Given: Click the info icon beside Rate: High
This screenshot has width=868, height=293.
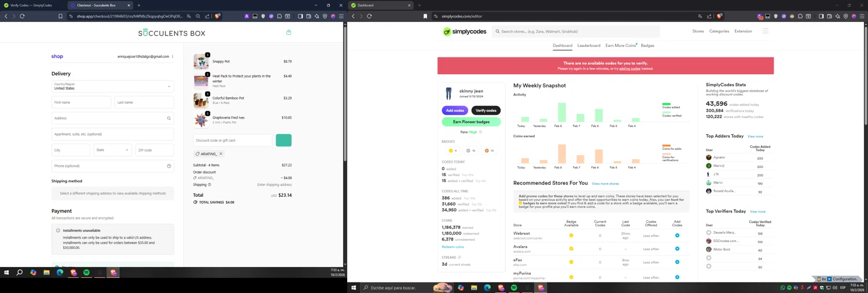Looking at the screenshot, I should [x=480, y=132].
